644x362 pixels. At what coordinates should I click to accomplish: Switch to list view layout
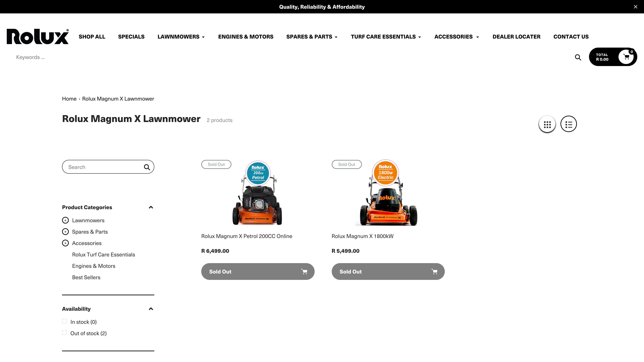tap(569, 124)
